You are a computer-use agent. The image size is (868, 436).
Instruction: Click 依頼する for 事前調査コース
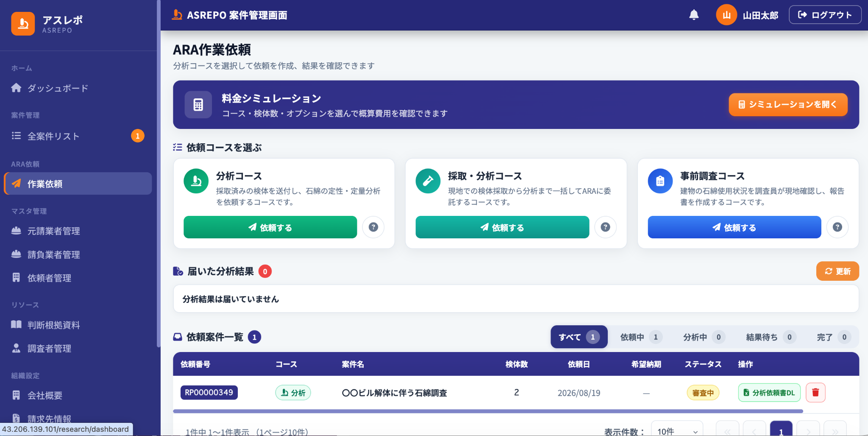click(x=734, y=227)
